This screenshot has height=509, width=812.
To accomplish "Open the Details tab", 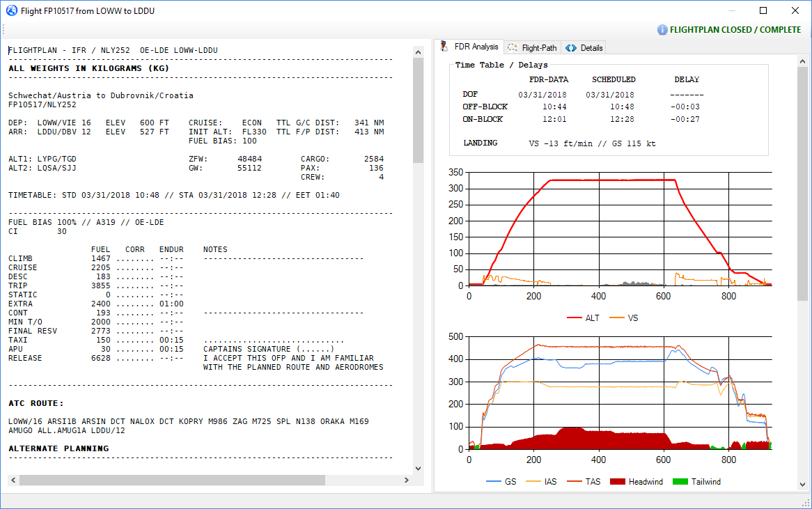I will [x=584, y=47].
